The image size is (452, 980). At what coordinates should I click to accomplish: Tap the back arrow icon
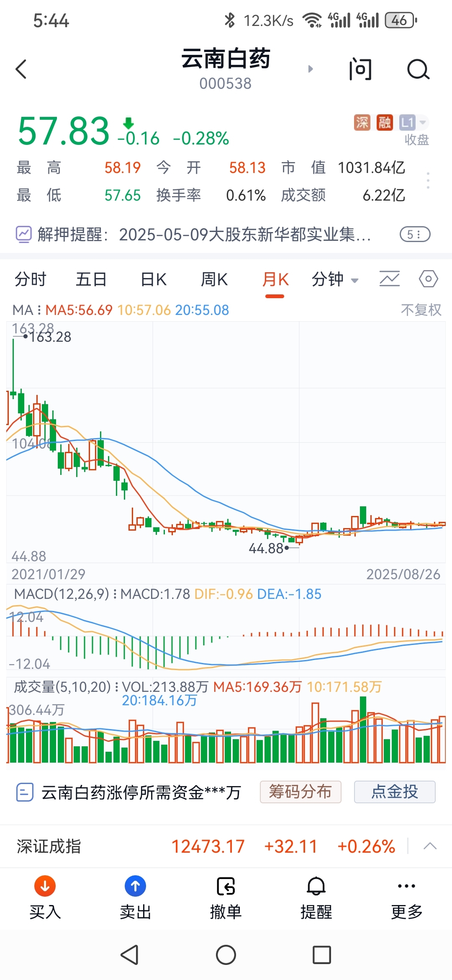point(21,69)
